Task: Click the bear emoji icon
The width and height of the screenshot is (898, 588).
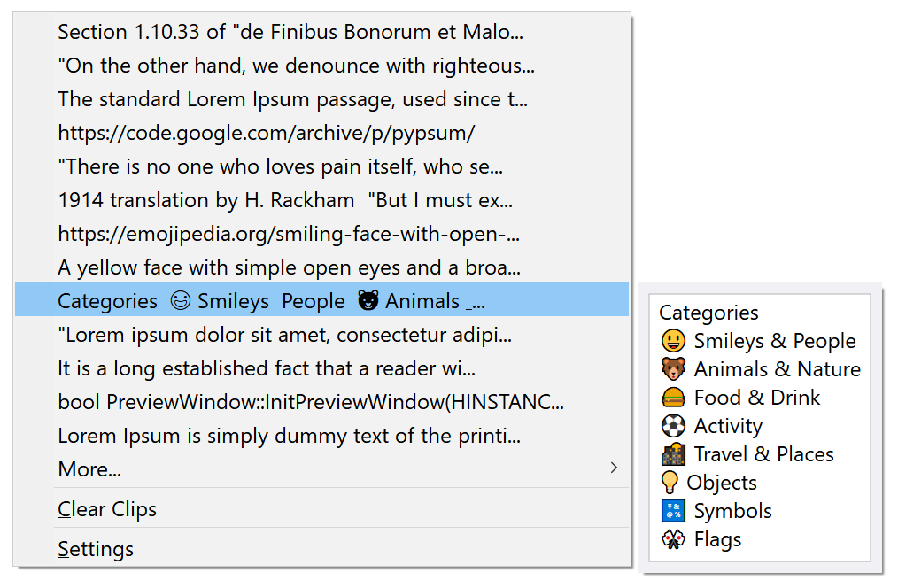Action: point(673,368)
